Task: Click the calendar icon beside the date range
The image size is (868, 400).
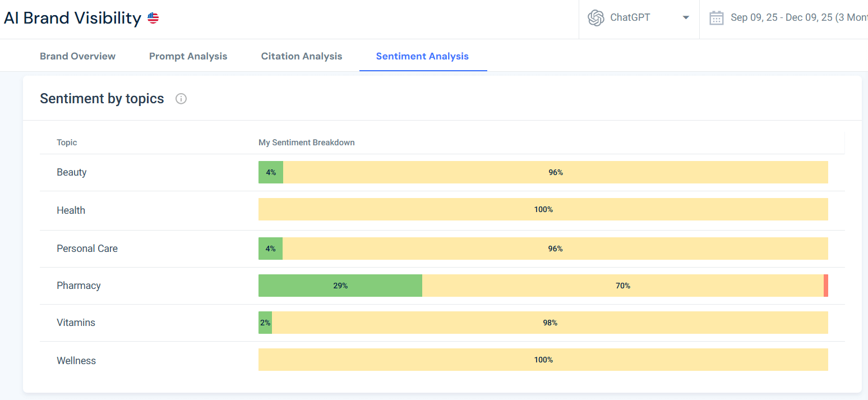Action: [716, 17]
